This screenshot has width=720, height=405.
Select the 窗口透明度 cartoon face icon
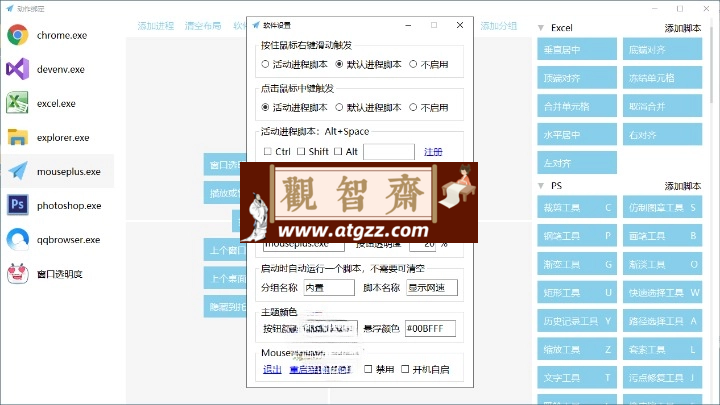pyautogui.click(x=18, y=274)
